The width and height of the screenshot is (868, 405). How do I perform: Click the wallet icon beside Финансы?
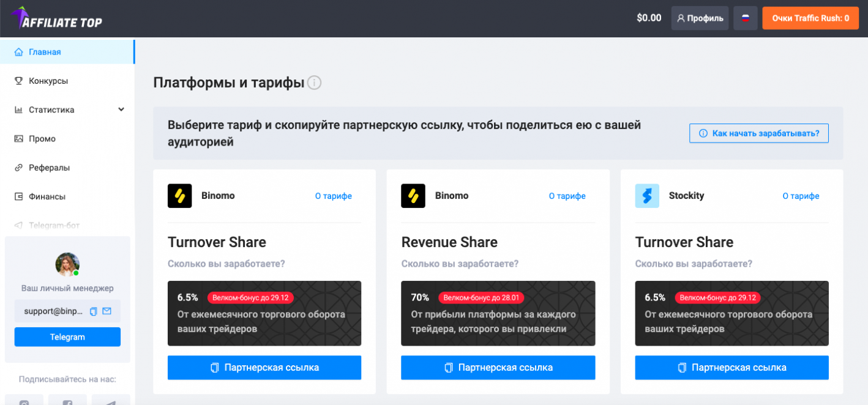(18, 196)
